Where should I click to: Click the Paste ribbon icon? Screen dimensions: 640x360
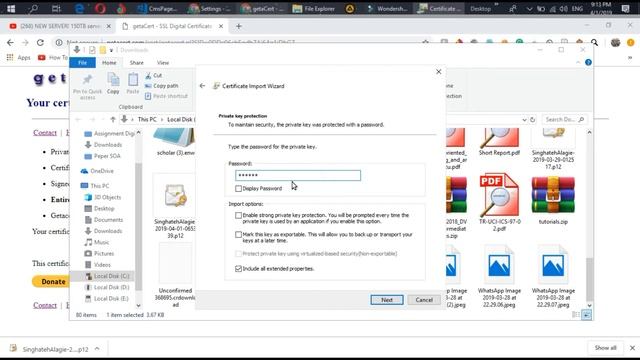(133, 84)
